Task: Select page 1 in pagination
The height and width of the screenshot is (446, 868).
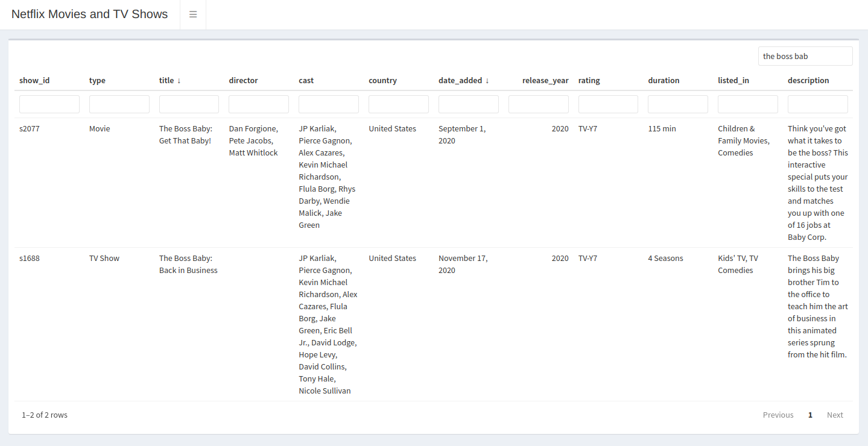Action: click(810, 415)
